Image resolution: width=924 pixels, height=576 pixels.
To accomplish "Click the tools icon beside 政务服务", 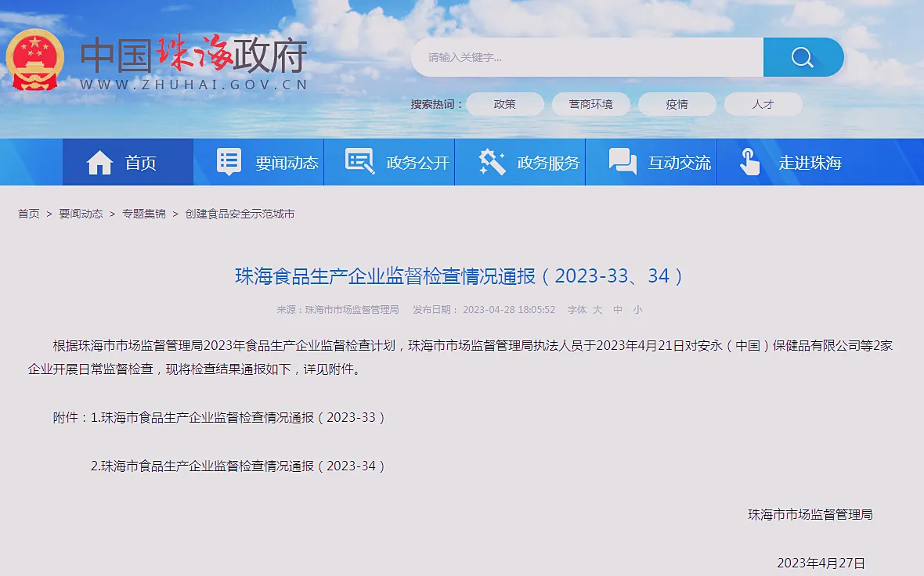I will pyautogui.click(x=492, y=162).
